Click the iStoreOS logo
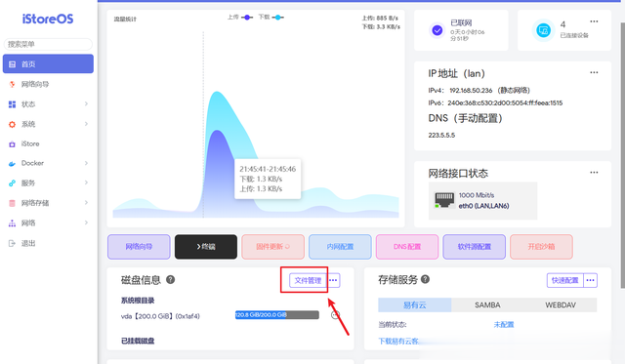 tap(48, 19)
